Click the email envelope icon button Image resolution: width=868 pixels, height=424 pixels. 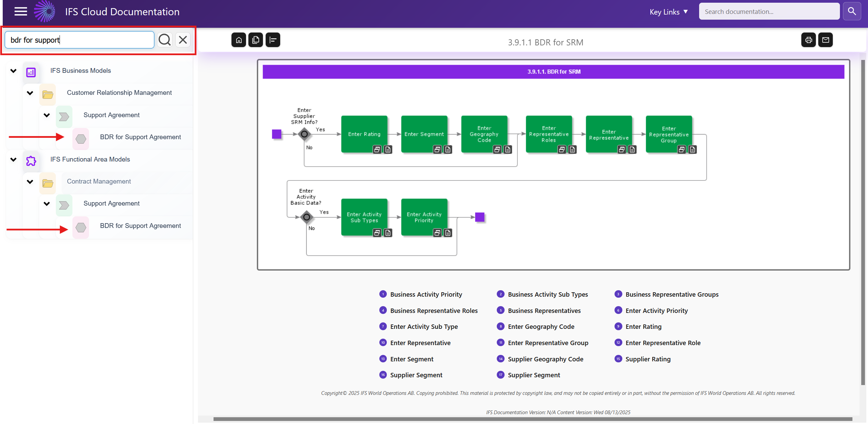pos(825,40)
